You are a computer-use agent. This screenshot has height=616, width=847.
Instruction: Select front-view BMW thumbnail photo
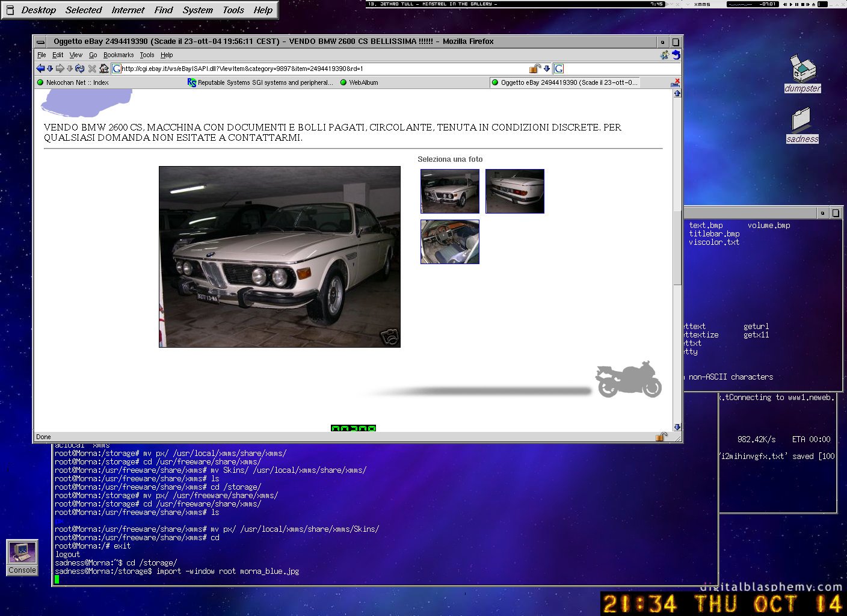(450, 191)
